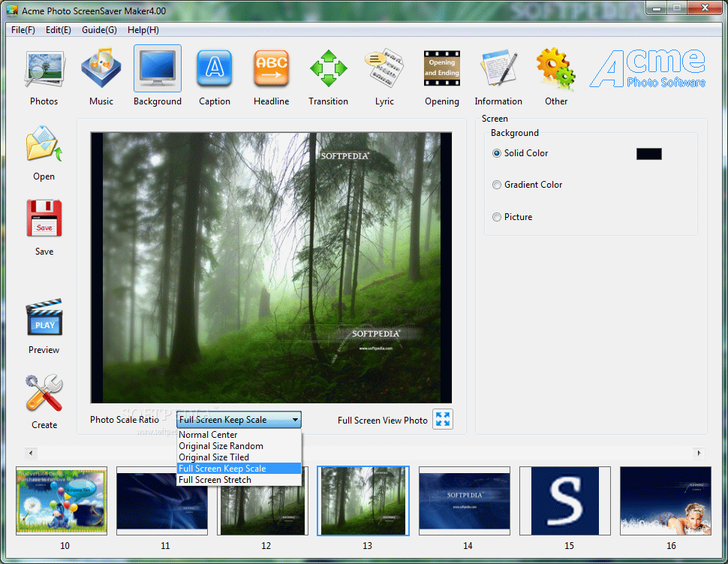This screenshot has width=728, height=564.
Task: Select the Picture background radio button
Action: (x=497, y=217)
